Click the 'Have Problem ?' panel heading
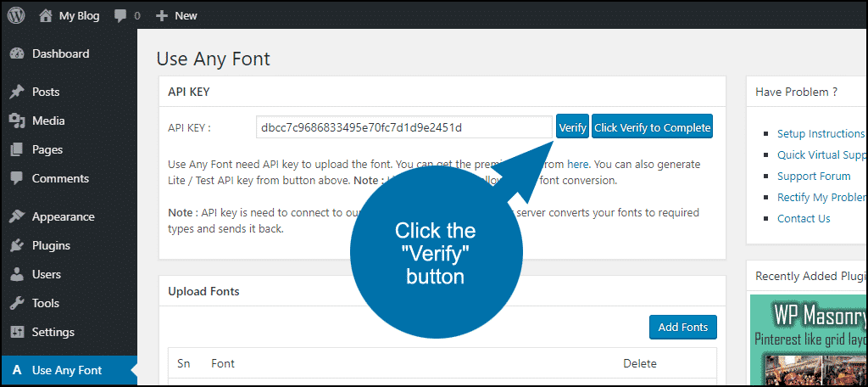 pos(796,92)
